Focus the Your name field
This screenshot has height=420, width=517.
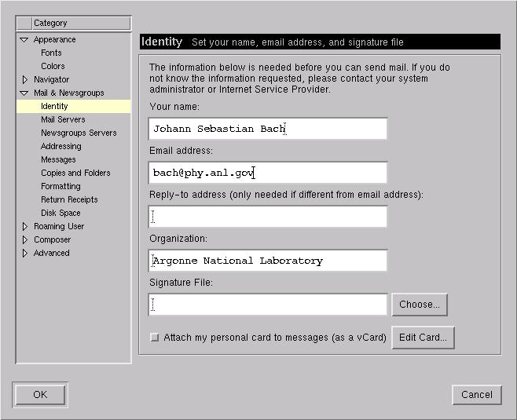pyautogui.click(x=268, y=129)
